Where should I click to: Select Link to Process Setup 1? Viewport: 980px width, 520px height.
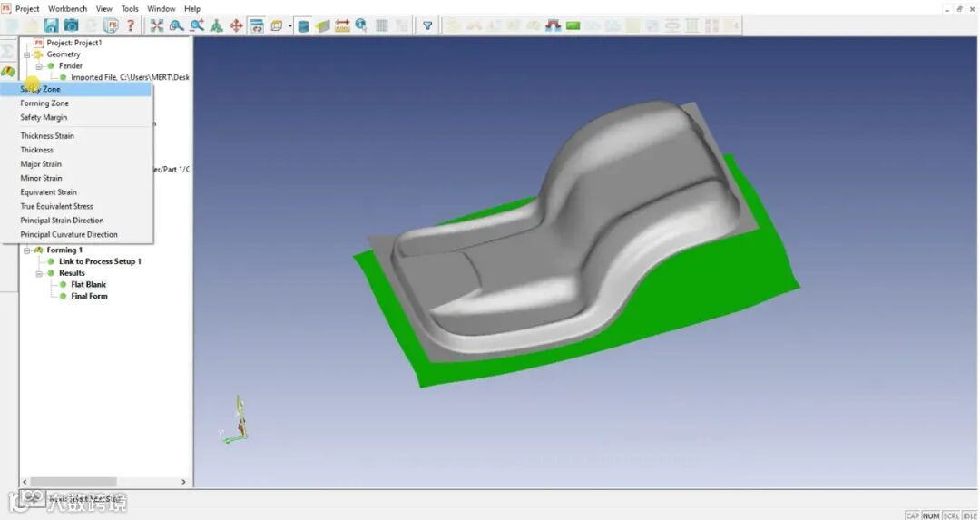[100, 261]
